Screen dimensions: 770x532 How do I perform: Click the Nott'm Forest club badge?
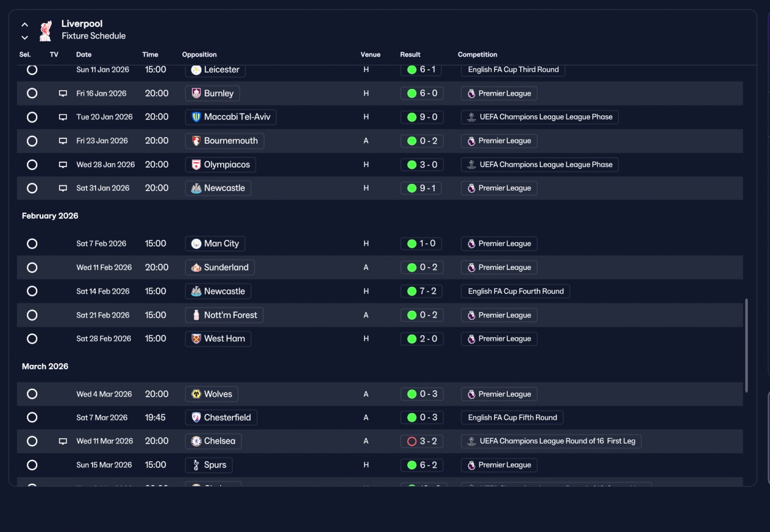[196, 315]
